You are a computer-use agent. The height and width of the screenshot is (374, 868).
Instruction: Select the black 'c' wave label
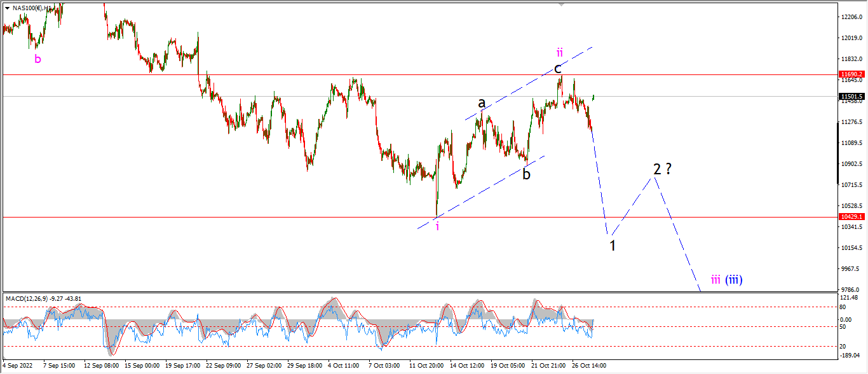click(557, 69)
